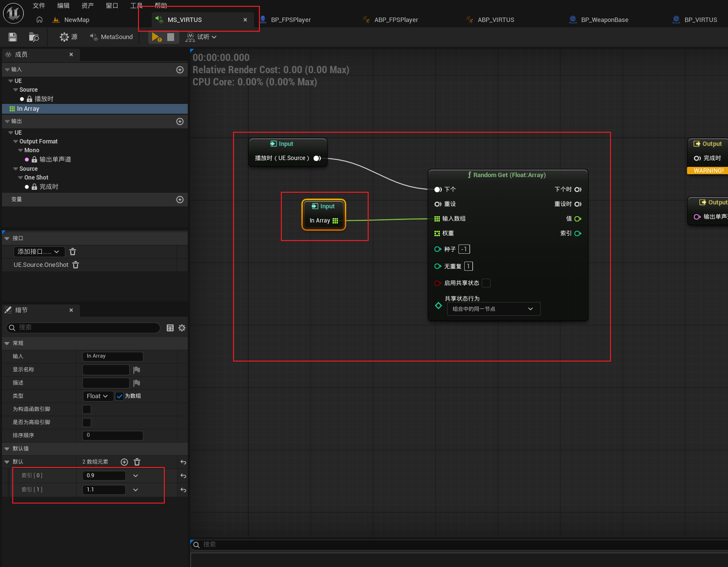Click the 排序顺序 value field
728x567 pixels.
[113, 436]
